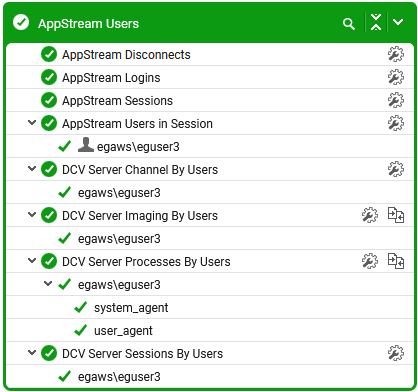Click the status check icon of AppStream Users in Session
Image resolution: width=418 pixels, height=392 pixels.
[49, 123]
